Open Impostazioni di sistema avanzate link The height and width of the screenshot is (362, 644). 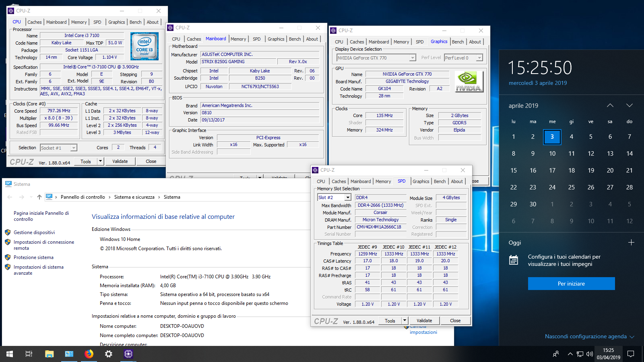pos(39,270)
